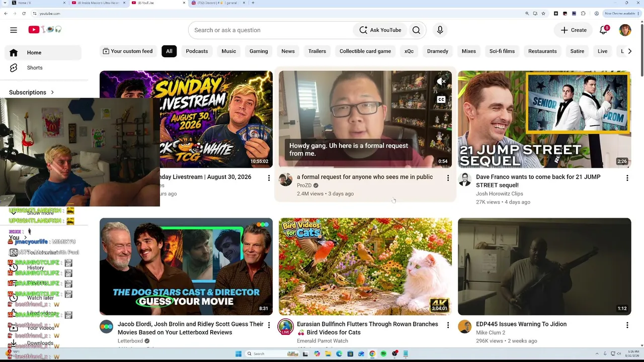Open Your custom feed chip
The width and height of the screenshot is (644, 362).
pos(127,51)
